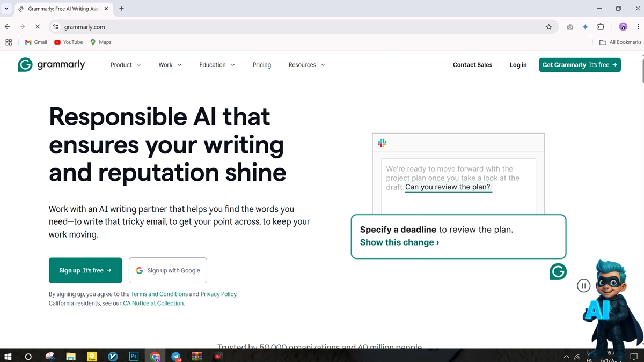Click the underlined 'Can you review the plan?' text
This screenshot has width=644, height=362.
click(x=448, y=187)
